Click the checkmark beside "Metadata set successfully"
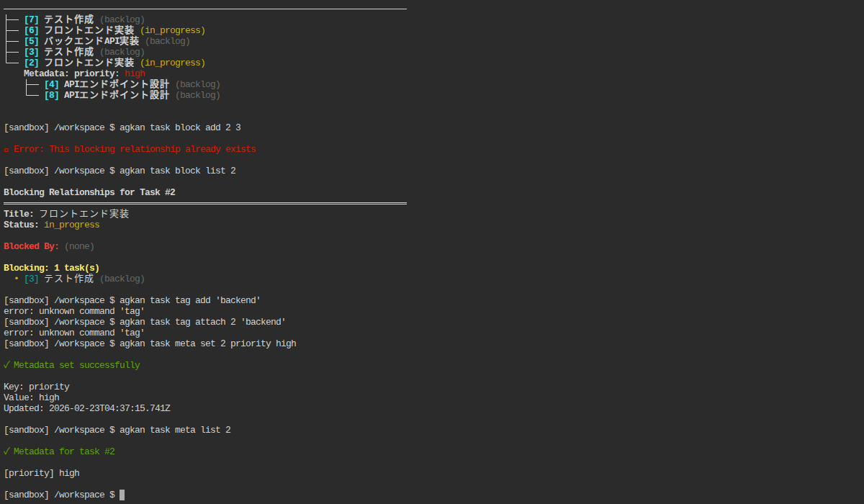 (x=6, y=365)
